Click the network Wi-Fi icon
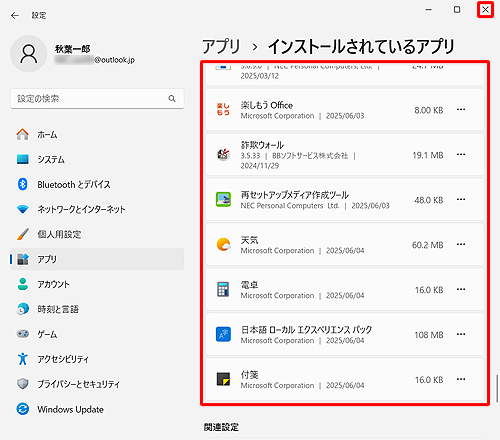Image resolution: width=500 pixels, height=440 pixels. (23, 209)
